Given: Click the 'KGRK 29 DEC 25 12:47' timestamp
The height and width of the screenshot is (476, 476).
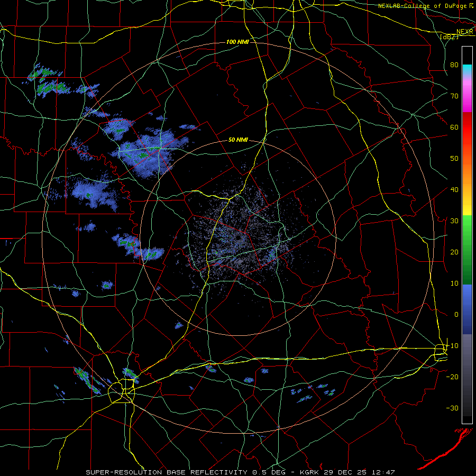Looking at the screenshot, I should click(x=347, y=472).
